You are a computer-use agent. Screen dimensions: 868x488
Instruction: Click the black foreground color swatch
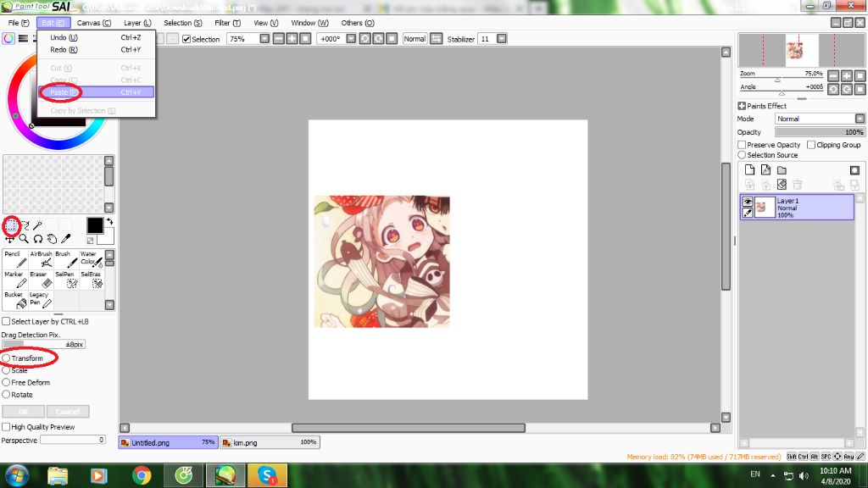coord(95,225)
